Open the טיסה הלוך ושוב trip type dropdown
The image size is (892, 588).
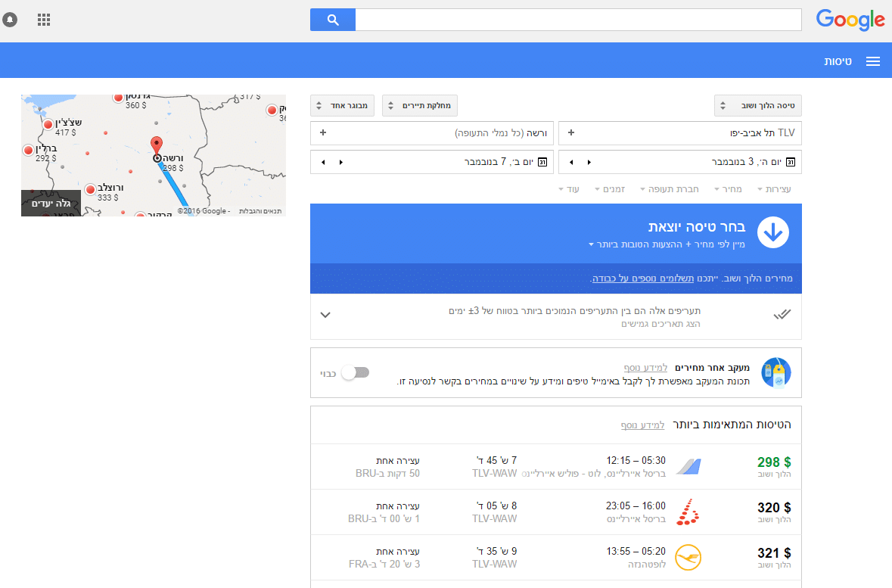pyautogui.click(x=758, y=105)
